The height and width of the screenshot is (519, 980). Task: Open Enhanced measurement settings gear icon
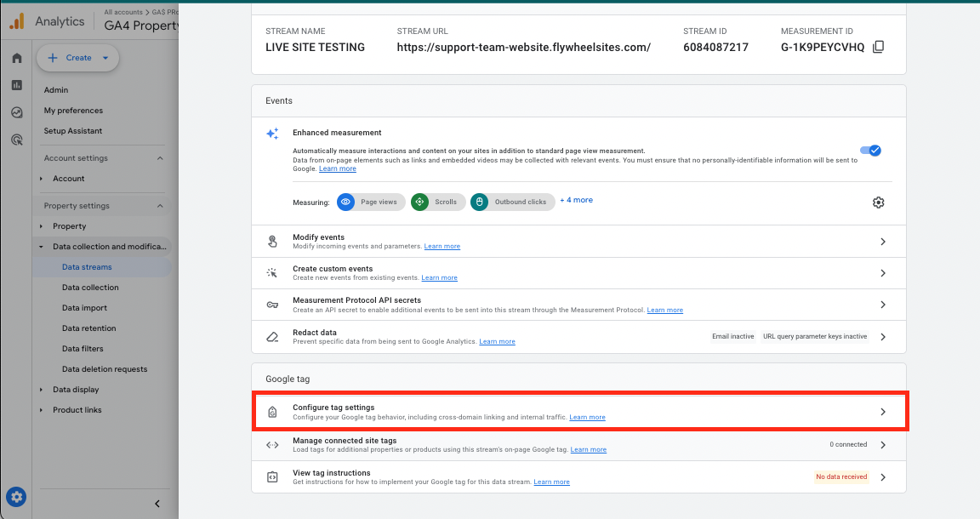(878, 202)
